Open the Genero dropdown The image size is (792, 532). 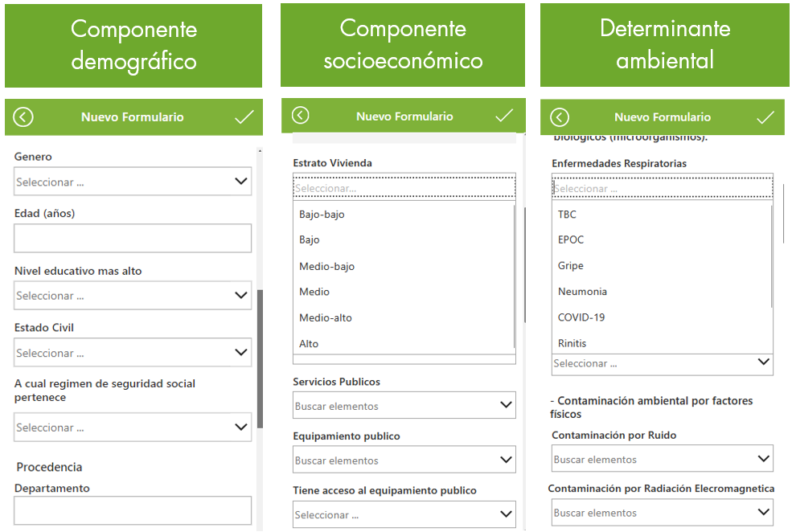click(133, 182)
